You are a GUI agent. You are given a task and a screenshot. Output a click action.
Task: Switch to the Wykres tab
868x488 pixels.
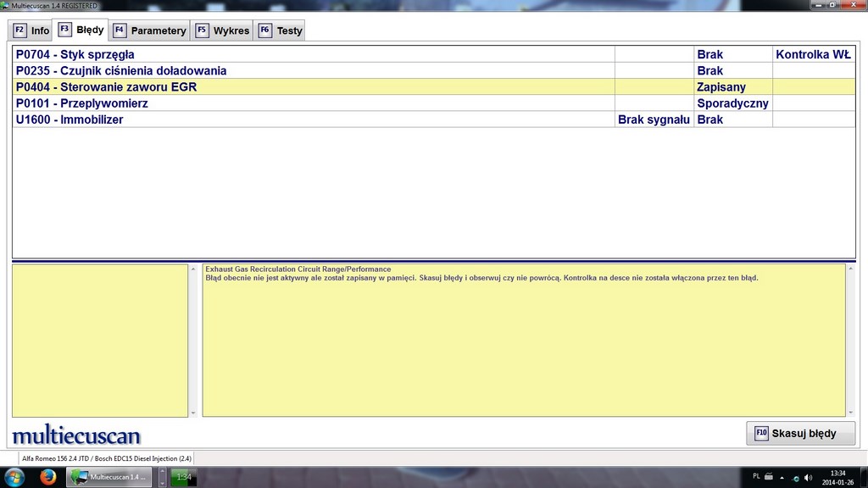(x=222, y=30)
